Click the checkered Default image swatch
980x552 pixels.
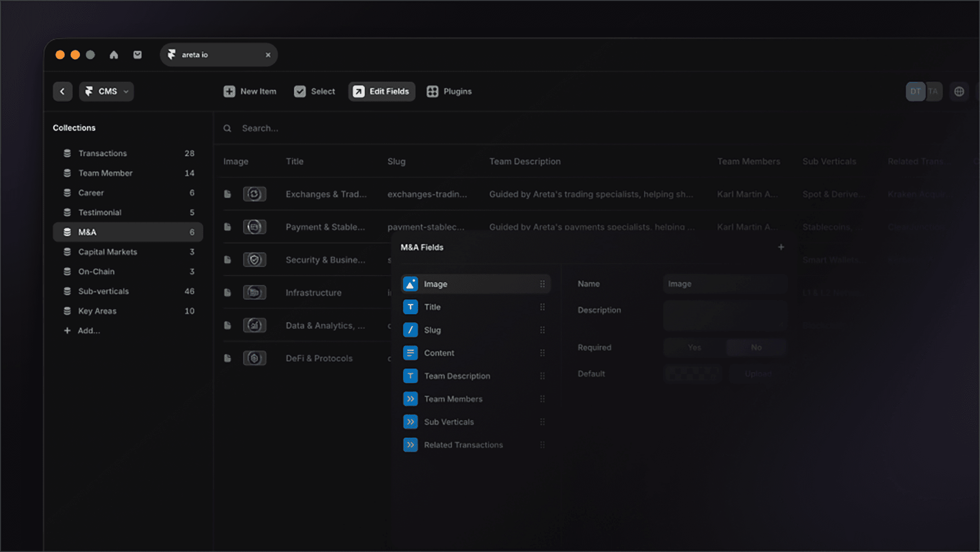click(692, 374)
